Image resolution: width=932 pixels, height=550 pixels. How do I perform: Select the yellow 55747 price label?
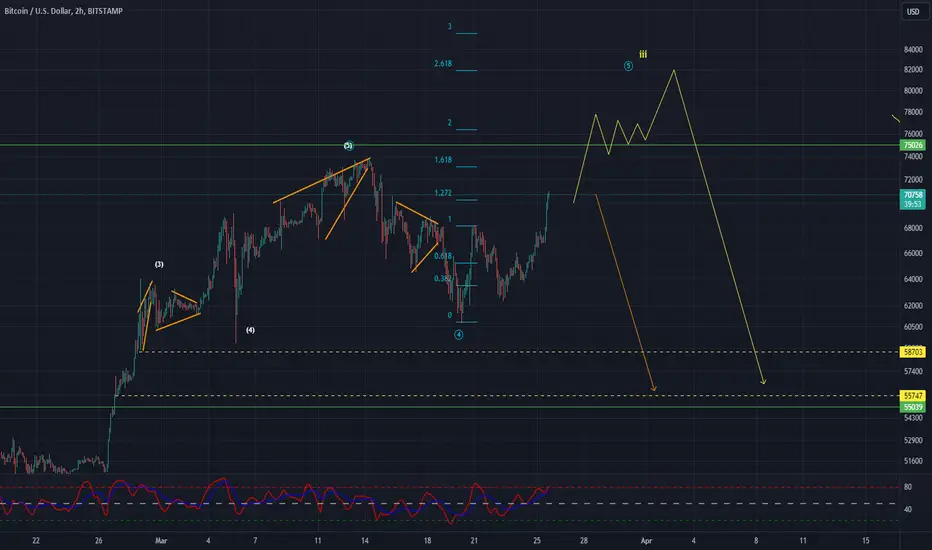tap(913, 395)
